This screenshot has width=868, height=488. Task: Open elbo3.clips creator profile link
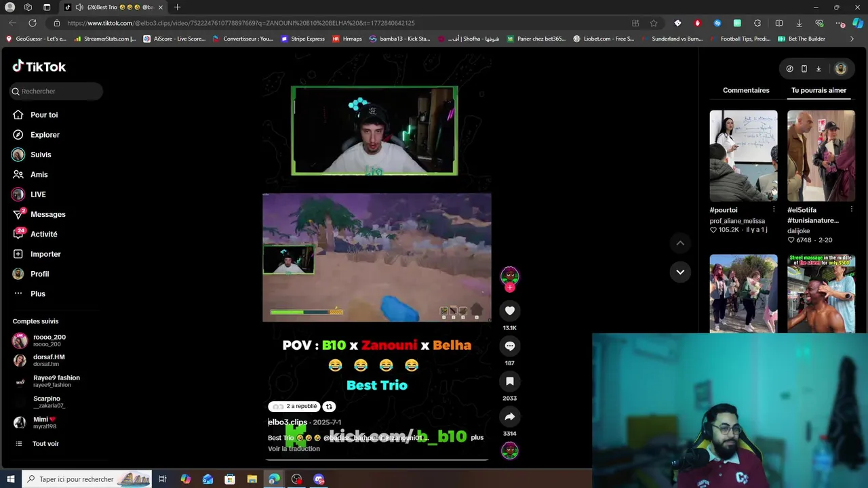(x=288, y=422)
